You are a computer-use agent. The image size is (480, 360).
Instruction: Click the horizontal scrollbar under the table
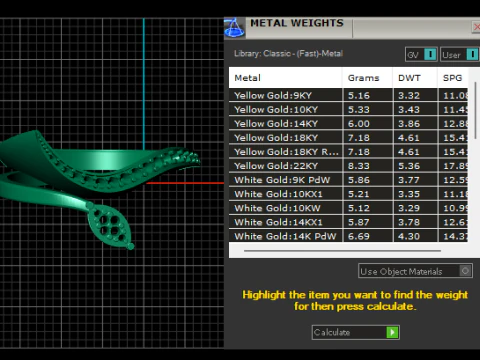[x=342, y=250]
